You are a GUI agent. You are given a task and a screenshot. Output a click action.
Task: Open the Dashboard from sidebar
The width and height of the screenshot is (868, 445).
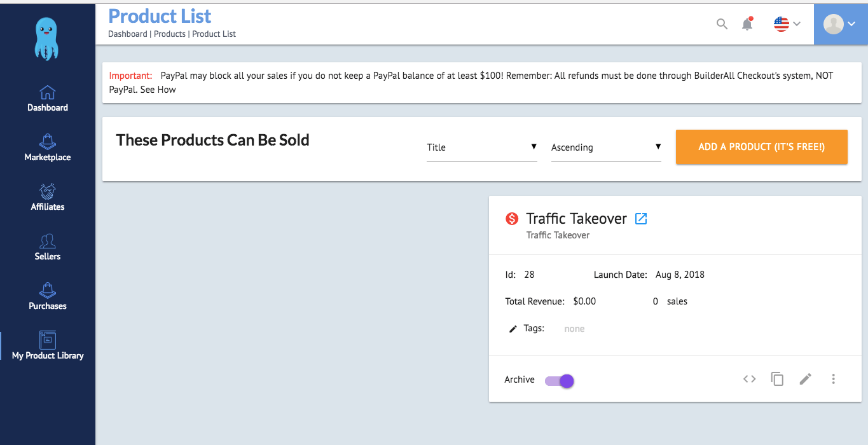tap(48, 98)
